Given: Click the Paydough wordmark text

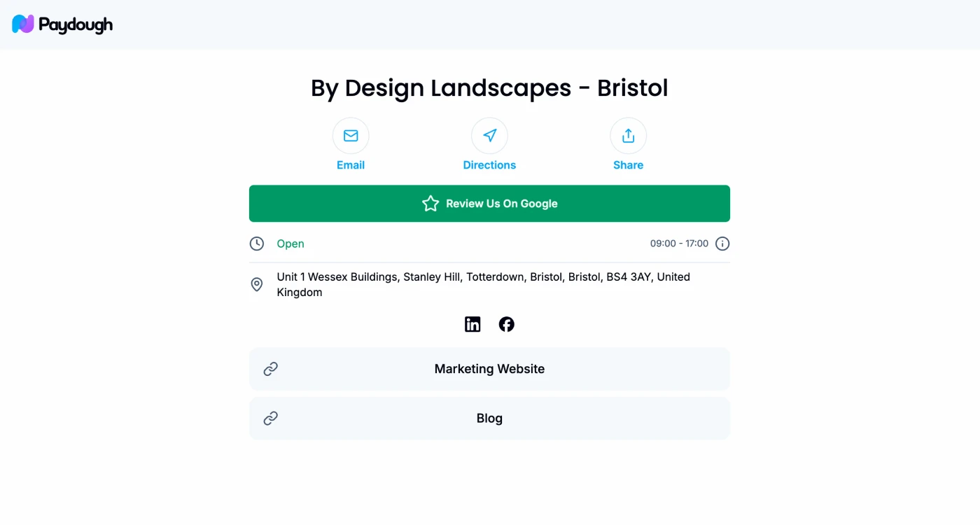Looking at the screenshot, I should [x=76, y=25].
